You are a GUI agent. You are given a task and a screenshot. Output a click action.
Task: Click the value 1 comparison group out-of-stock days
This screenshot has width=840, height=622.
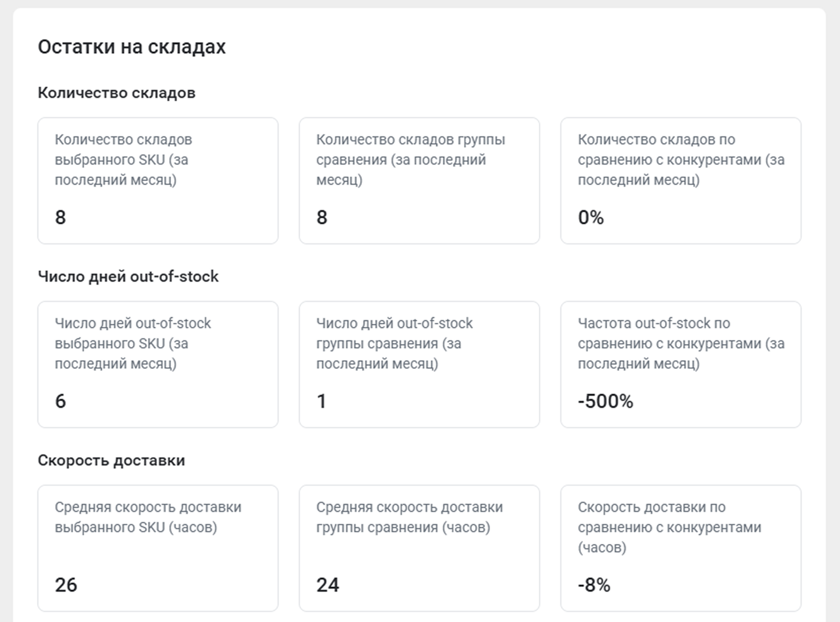coord(322,401)
